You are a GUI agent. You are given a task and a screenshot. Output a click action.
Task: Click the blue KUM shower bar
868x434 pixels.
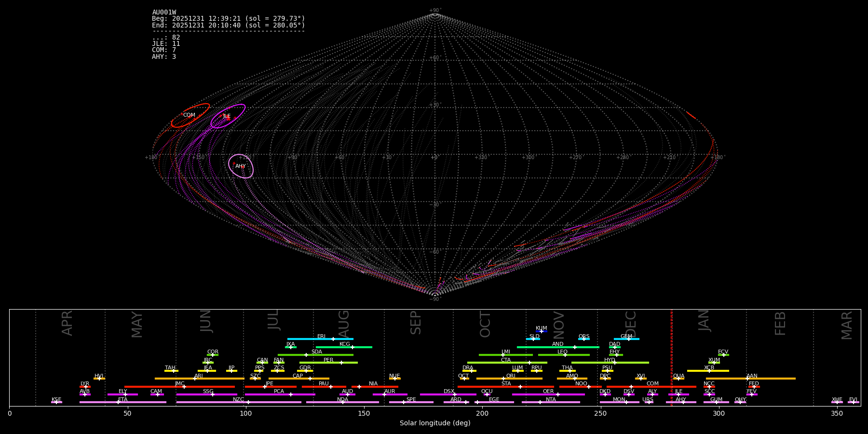[542, 331]
